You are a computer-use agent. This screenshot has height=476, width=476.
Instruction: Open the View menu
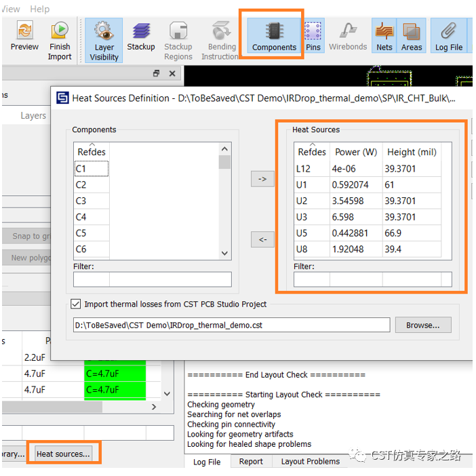[11, 9]
